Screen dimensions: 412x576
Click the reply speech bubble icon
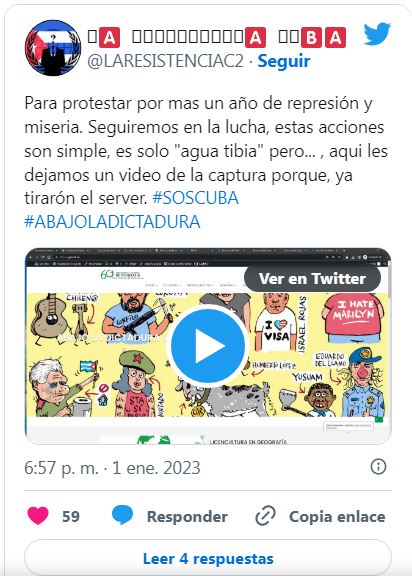click(122, 515)
